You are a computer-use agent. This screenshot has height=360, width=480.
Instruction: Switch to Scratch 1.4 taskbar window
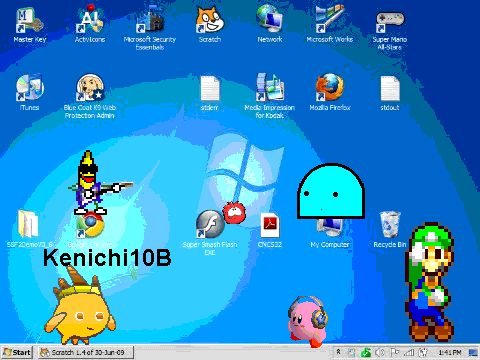click(x=86, y=352)
